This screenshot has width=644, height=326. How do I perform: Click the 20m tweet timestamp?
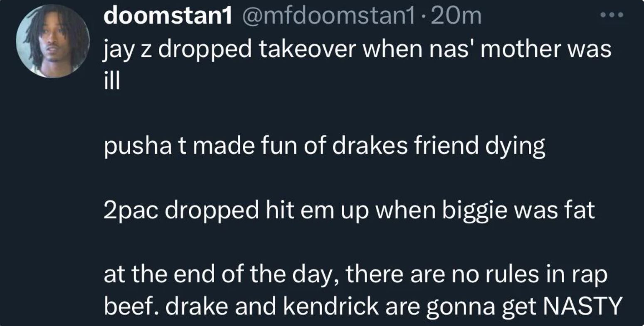coord(456,17)
